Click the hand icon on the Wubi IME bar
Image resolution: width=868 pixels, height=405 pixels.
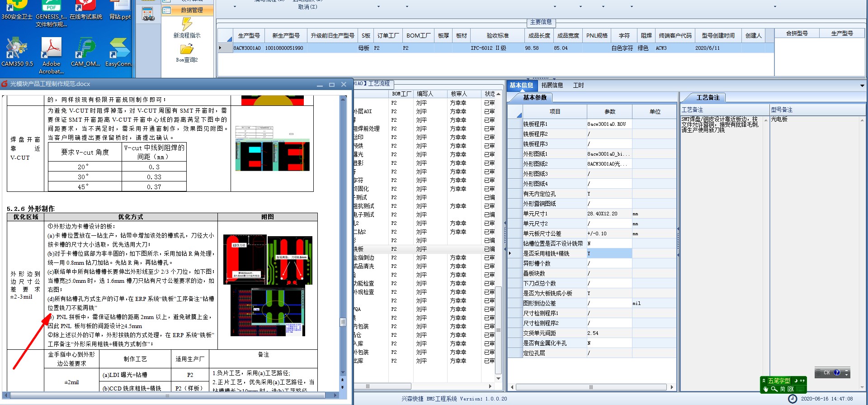coord(765,389)
